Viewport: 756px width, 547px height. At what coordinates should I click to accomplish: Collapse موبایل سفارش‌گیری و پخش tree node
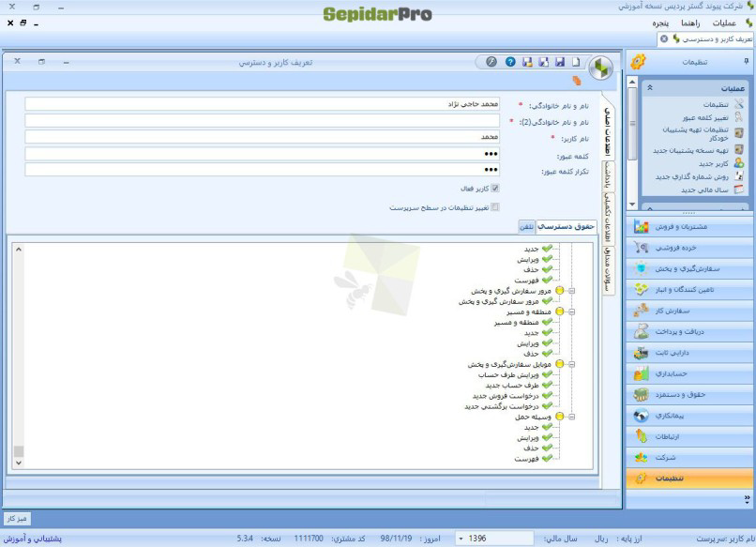[572, 364]
